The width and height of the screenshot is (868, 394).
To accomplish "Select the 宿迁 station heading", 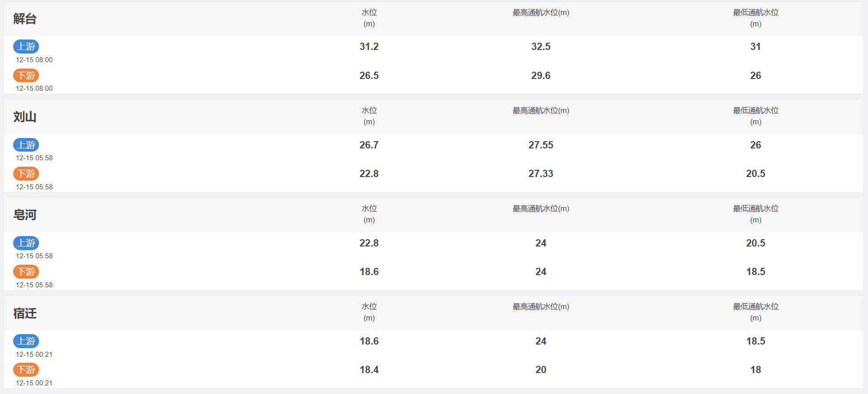I will tap(25, 313).
